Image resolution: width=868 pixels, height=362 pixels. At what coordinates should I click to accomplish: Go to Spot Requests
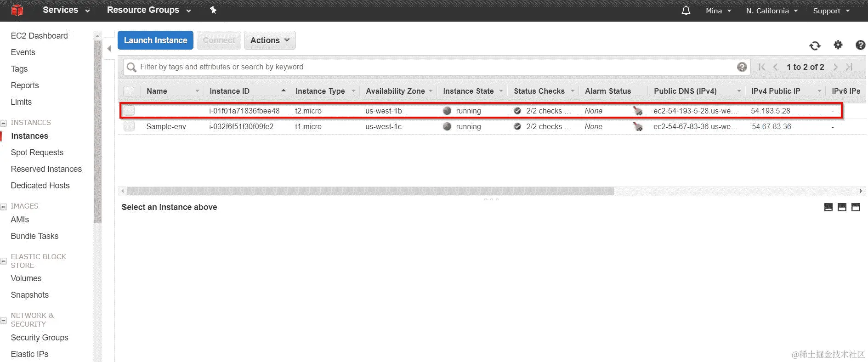pyautogui.click(x=37, y=153)
